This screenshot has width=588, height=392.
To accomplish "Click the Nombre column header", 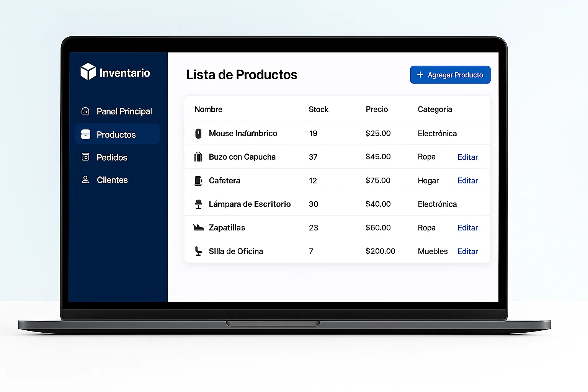I will pos(208,109).
